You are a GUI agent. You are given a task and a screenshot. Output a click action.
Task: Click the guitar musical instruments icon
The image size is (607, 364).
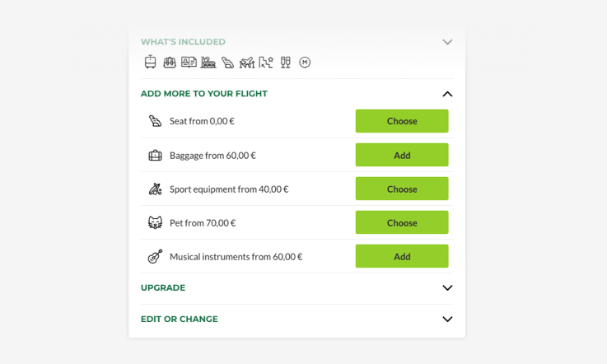tap(155, 257)
